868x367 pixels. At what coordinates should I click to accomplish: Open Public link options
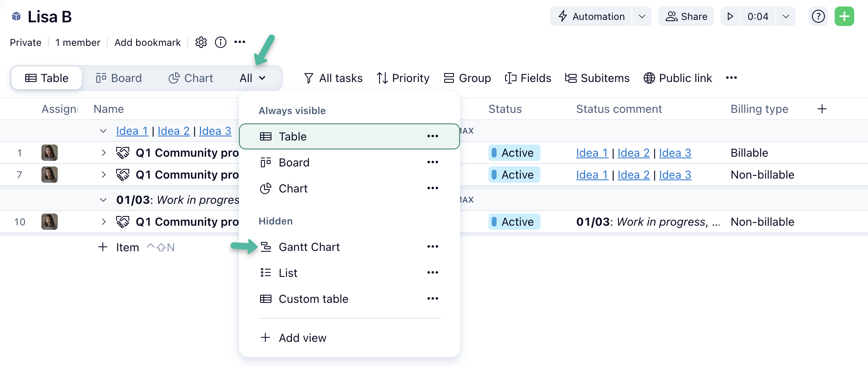tap(678, 78)
